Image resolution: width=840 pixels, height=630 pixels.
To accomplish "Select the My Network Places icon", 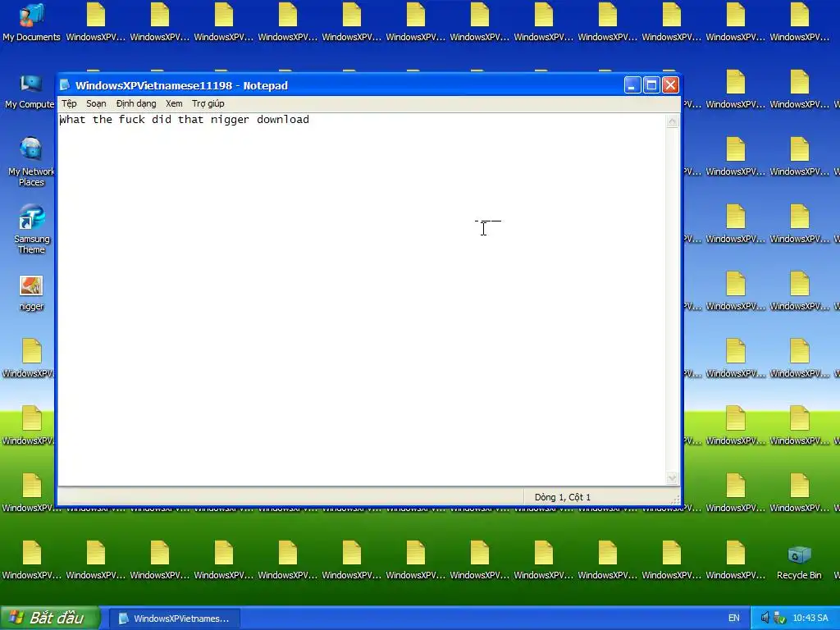I will pos(31,161).
